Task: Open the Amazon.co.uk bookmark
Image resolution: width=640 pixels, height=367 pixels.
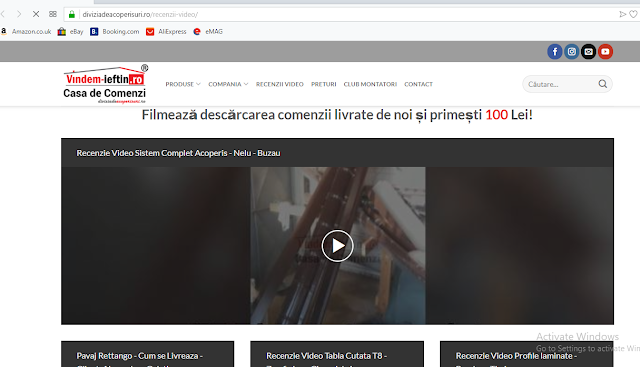Action: 26,31
